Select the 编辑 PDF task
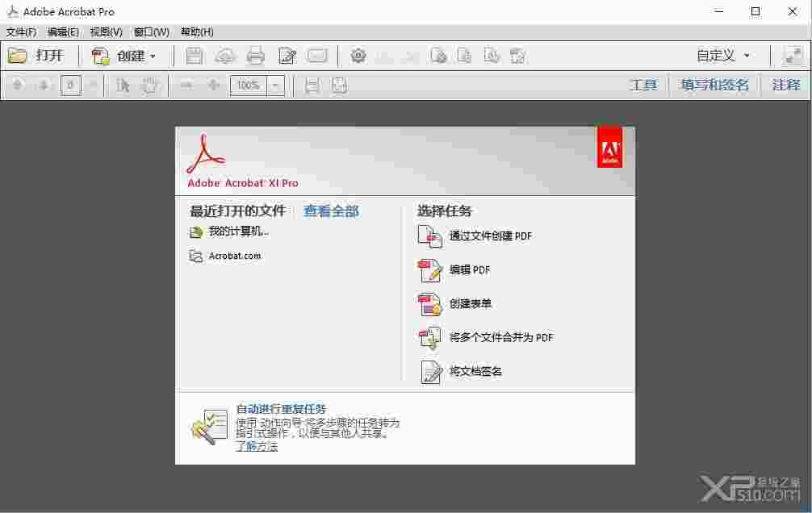This screenshot has height=513, width=812. [469, 269]
